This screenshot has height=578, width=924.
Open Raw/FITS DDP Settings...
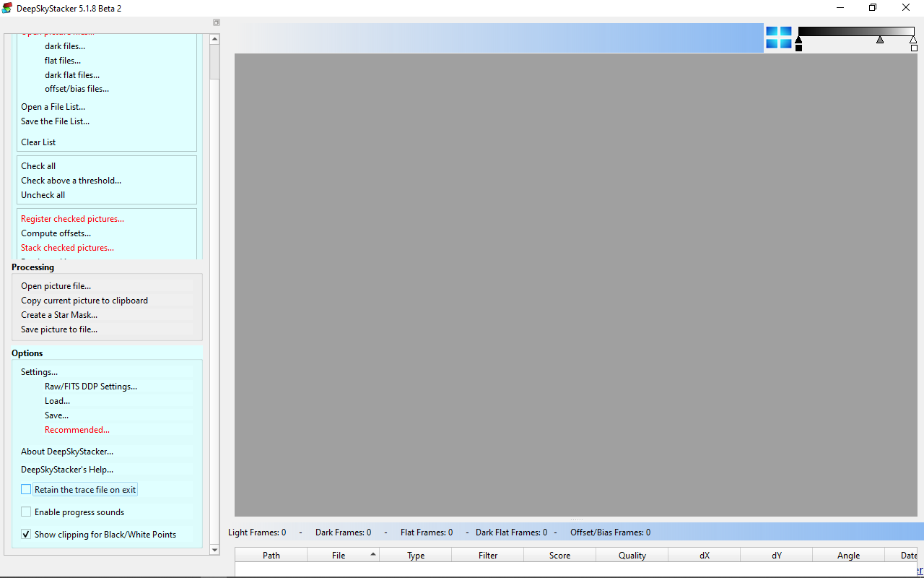tap(91, 387)
